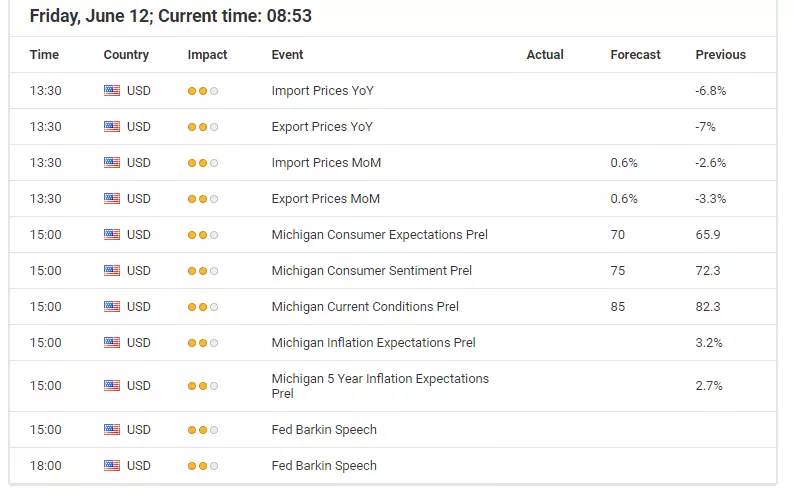
Task: Open the Michigan Inflation Expectations Prel event
Action: pos(373,342)
